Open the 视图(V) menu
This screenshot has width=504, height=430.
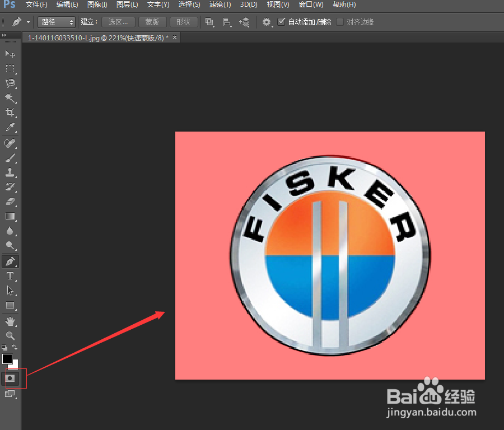point(278,4)
